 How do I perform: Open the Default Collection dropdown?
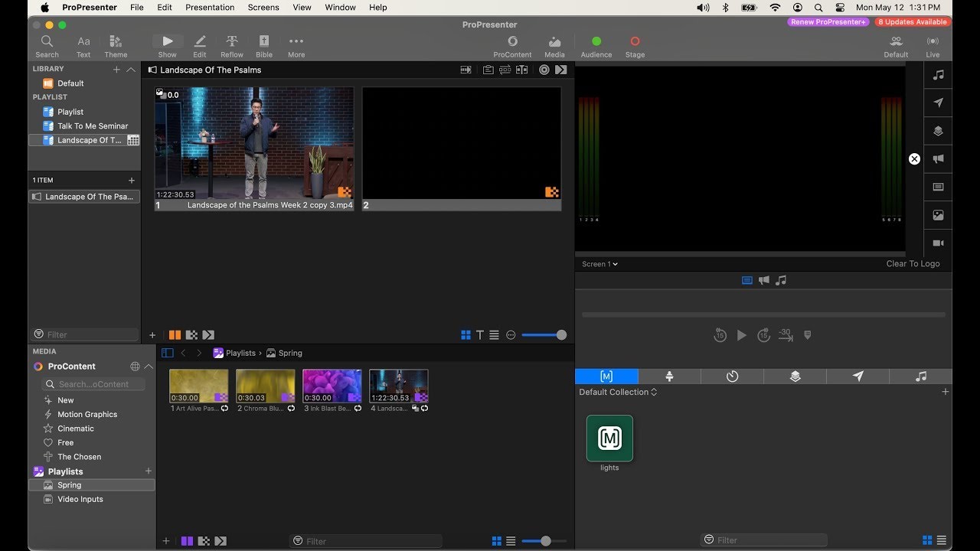coord(618,393)
